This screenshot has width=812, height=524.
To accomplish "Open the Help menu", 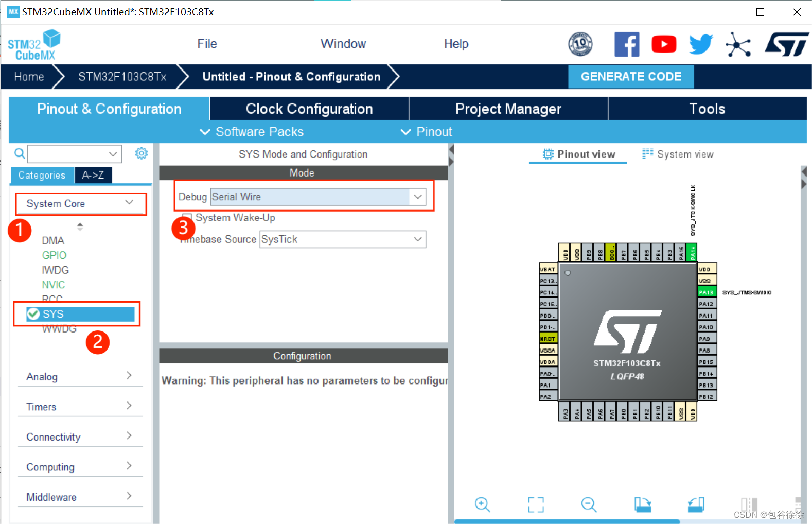I will pos(456,44).
